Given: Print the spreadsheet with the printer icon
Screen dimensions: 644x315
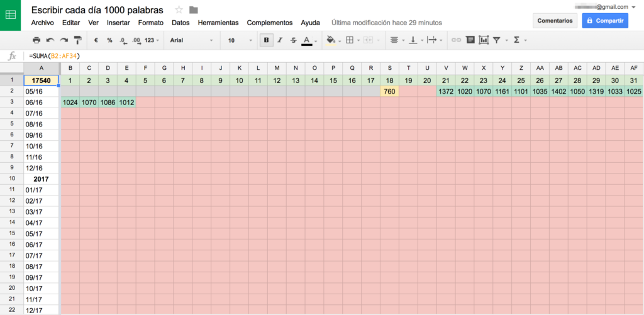Looking at the screenshot, I should point(36,40).
